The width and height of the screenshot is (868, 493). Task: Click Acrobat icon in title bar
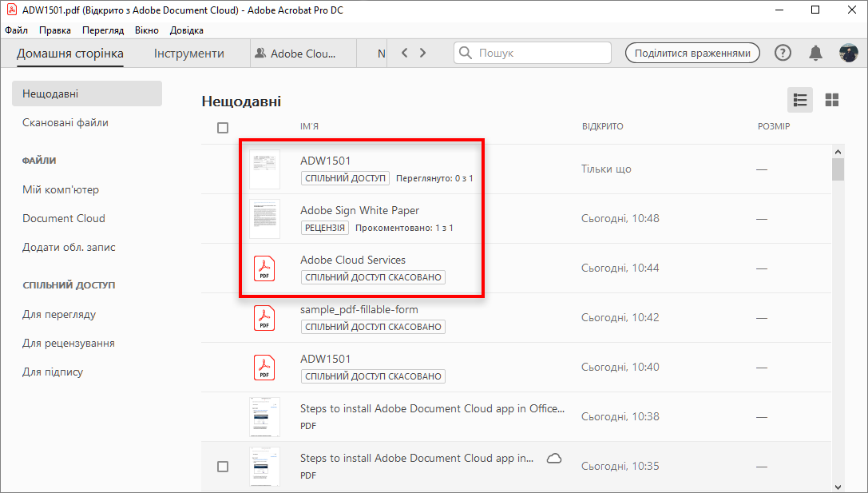pos(12,10)
